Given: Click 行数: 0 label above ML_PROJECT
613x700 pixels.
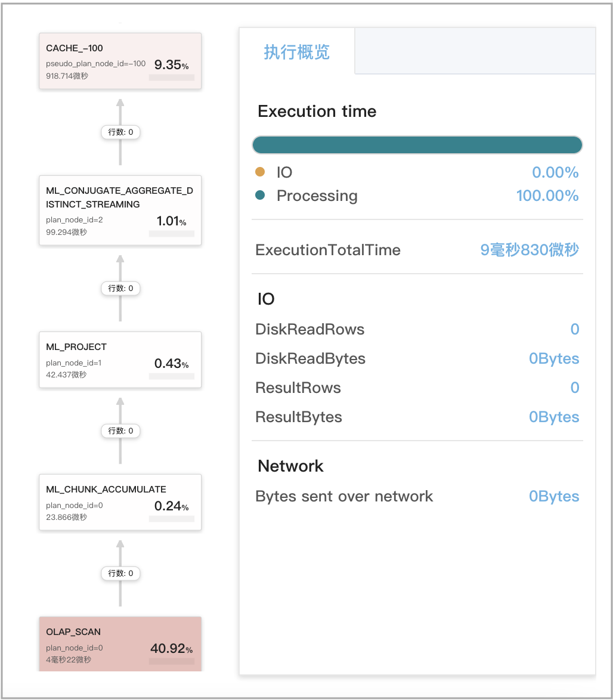Looking at the screenshot, I should tap(120, 289).
